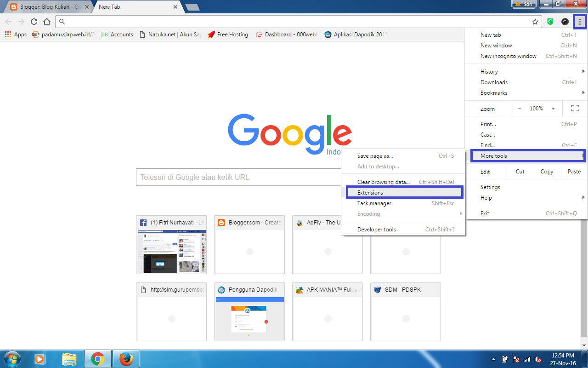Launch Windows Media Player from taskbar
588x368 pixels.
(x=40, y=358)
